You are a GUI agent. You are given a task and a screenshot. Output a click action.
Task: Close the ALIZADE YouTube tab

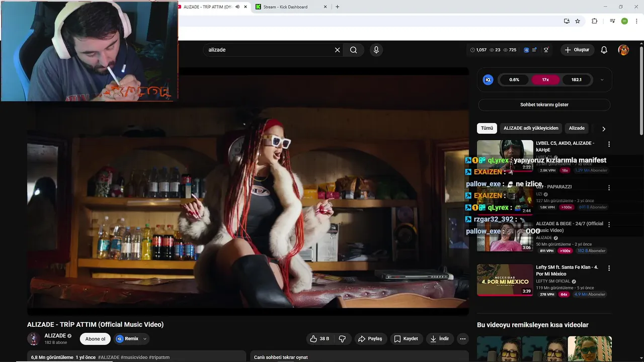(246, 7)
